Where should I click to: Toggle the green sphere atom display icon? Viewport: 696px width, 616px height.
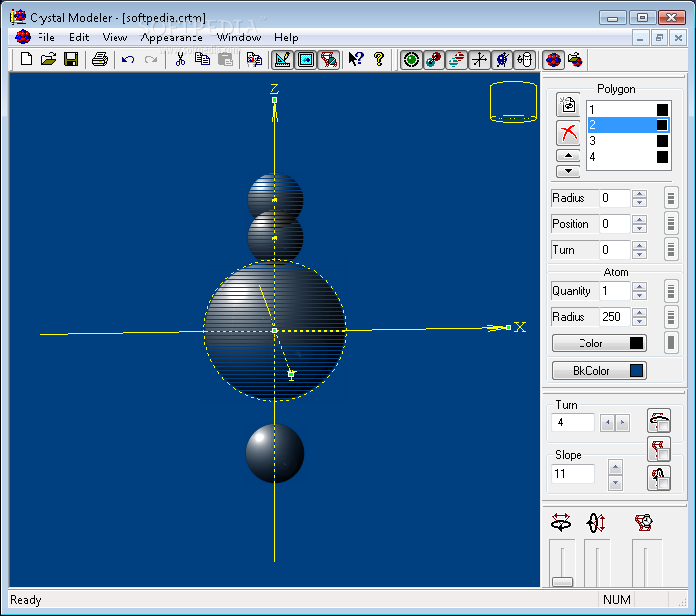pyautogui.click(x=411, y=60)
